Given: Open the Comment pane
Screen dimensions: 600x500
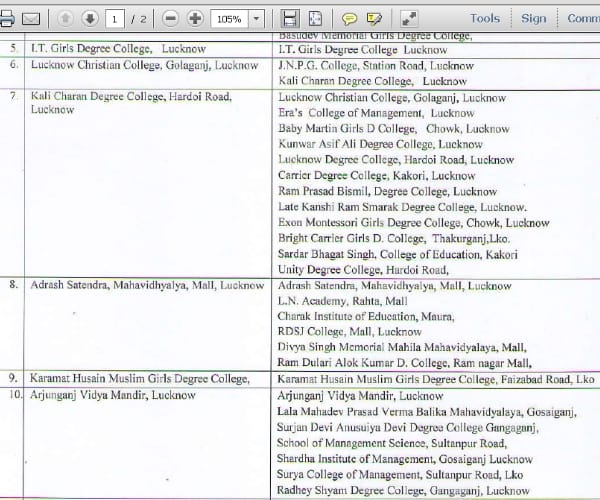Looking at the screenshot, I should [584, 18].
